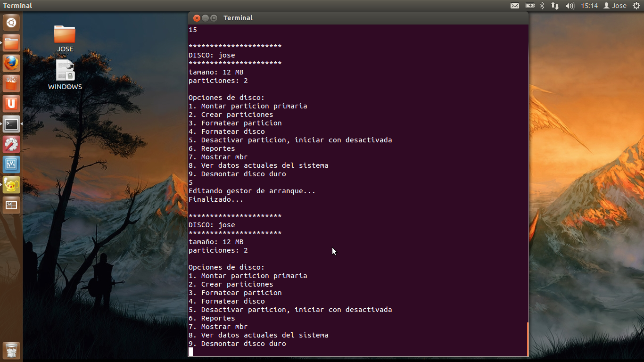Click the yellow teapot application launcher icon

pyautogui.click(x=11, y=185)
